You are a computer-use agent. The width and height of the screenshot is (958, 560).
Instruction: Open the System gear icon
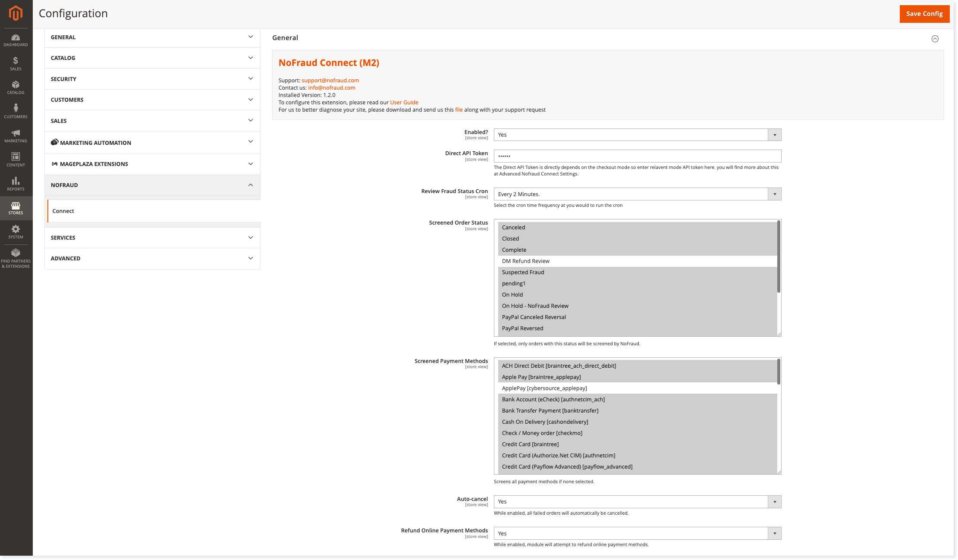coord(16,229)
